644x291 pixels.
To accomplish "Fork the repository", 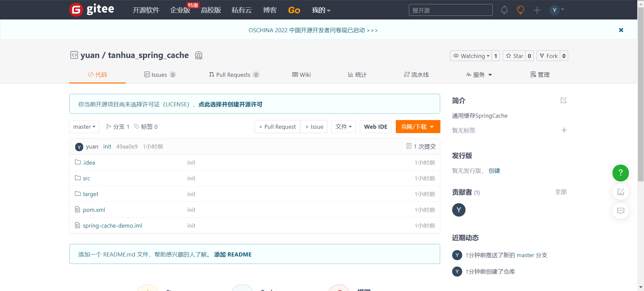I will click(548, 56).
